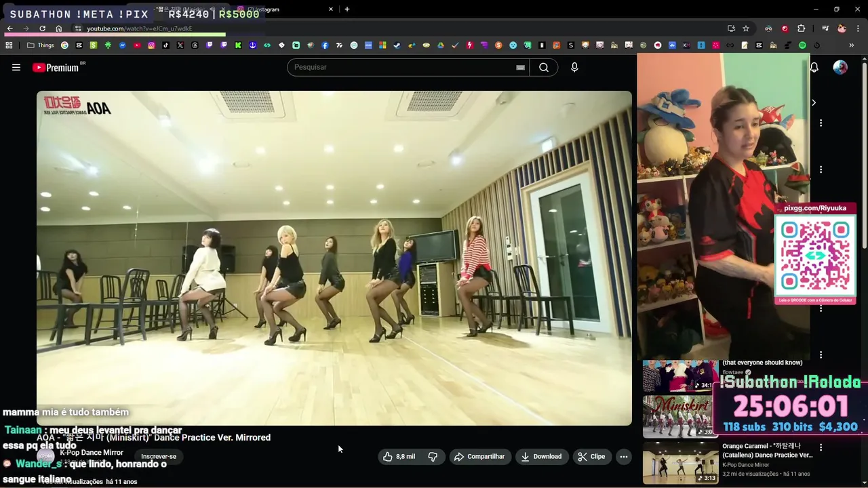868x488 pixels.
Task: Like the video with 8,8 mil likes
Action: tap(399, 457)
